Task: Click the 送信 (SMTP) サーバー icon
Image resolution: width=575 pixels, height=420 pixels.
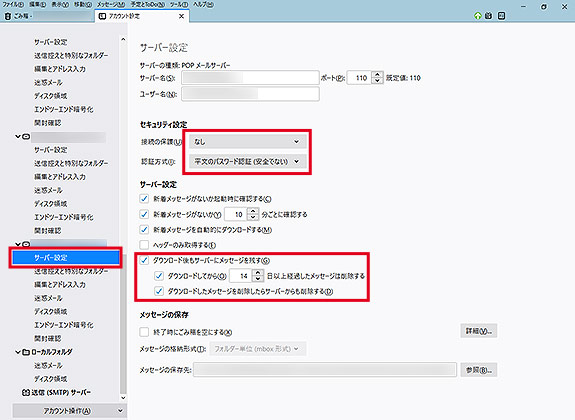Action: click(x=26, y=392)
